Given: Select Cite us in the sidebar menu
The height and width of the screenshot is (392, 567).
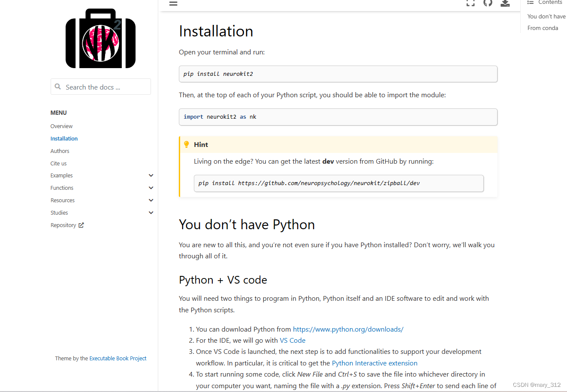Looking at the screenshot, I should click(58, 163).
